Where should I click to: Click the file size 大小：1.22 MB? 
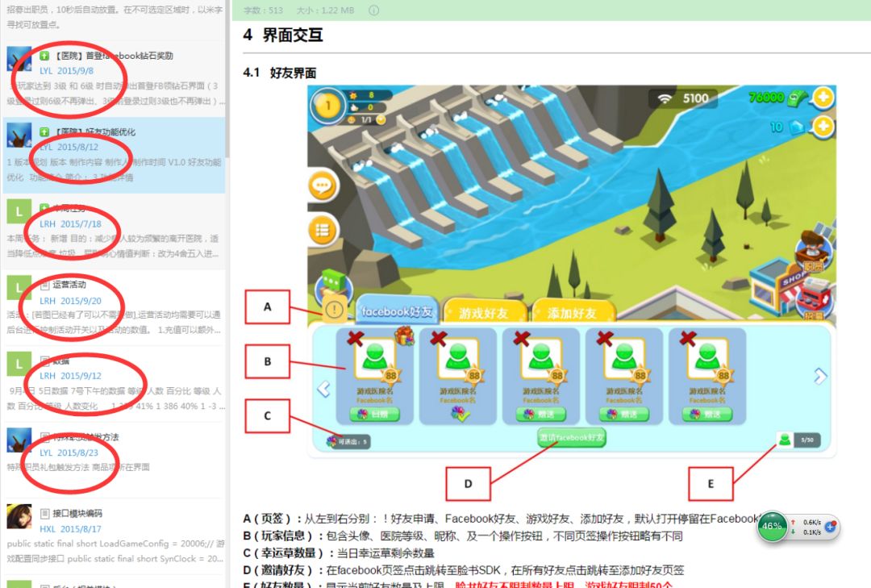coord(325,10)
